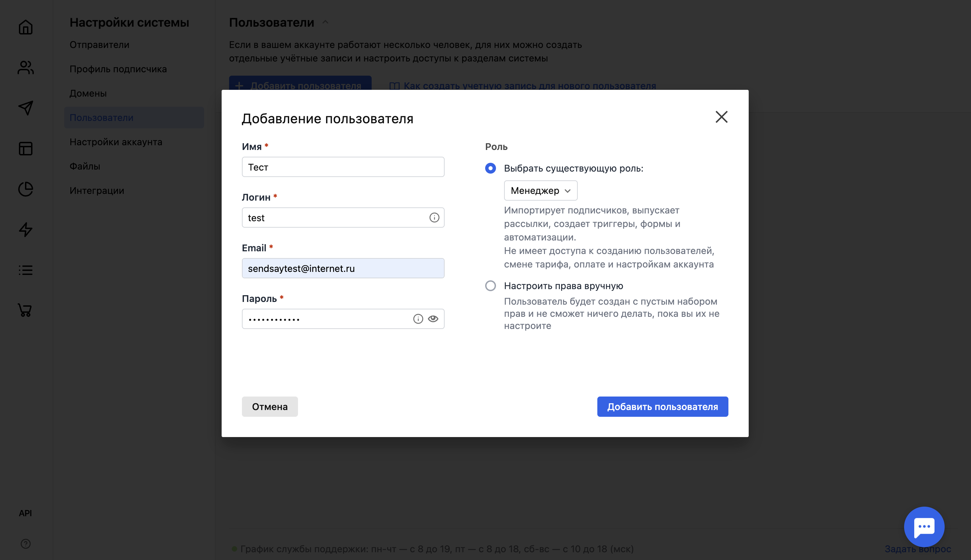This screenshot has width=971, height=560.
Task: Open Настройки аккаунта section
Action: tap(116, 142)
